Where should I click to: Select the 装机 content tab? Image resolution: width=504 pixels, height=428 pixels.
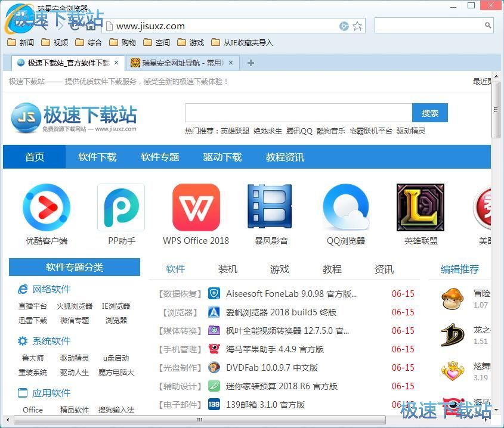click(x=228, y=269)
